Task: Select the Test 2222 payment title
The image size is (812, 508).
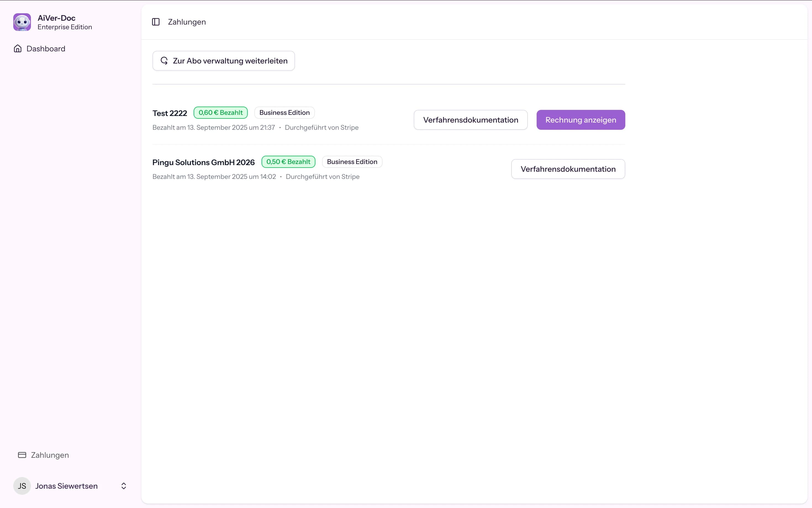Action: tap(170, 113)
